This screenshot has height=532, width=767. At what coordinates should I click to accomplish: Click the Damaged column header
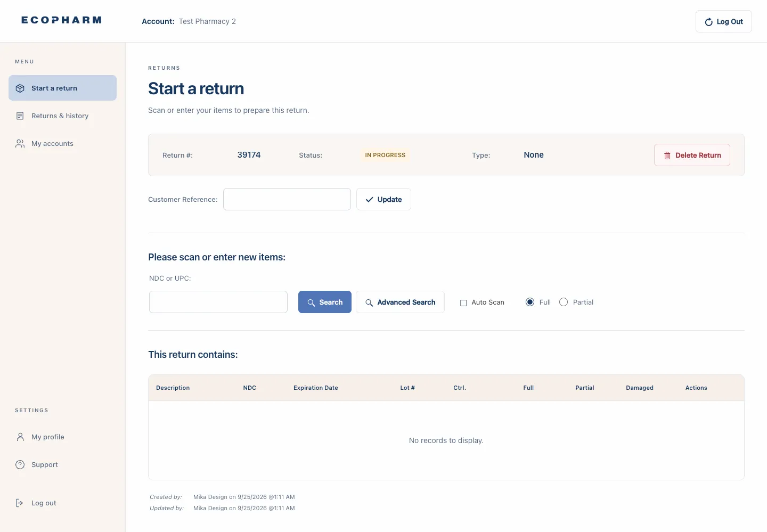[640, 388]
